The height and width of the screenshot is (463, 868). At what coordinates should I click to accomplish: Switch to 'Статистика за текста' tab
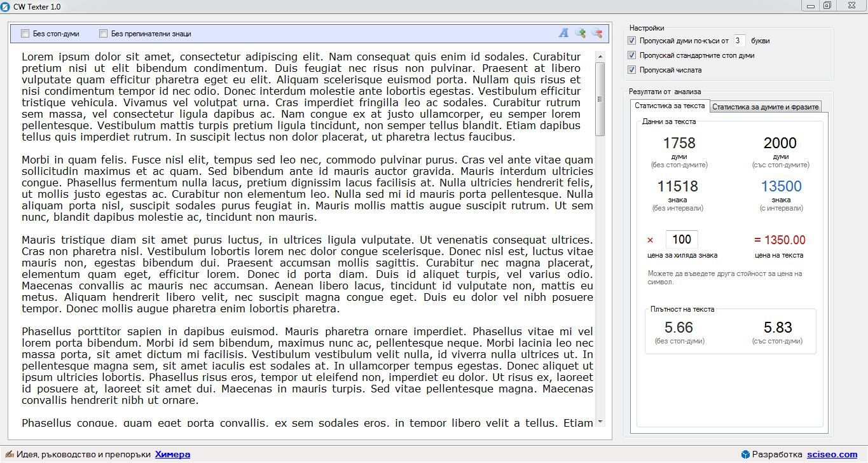pos(670,106)
